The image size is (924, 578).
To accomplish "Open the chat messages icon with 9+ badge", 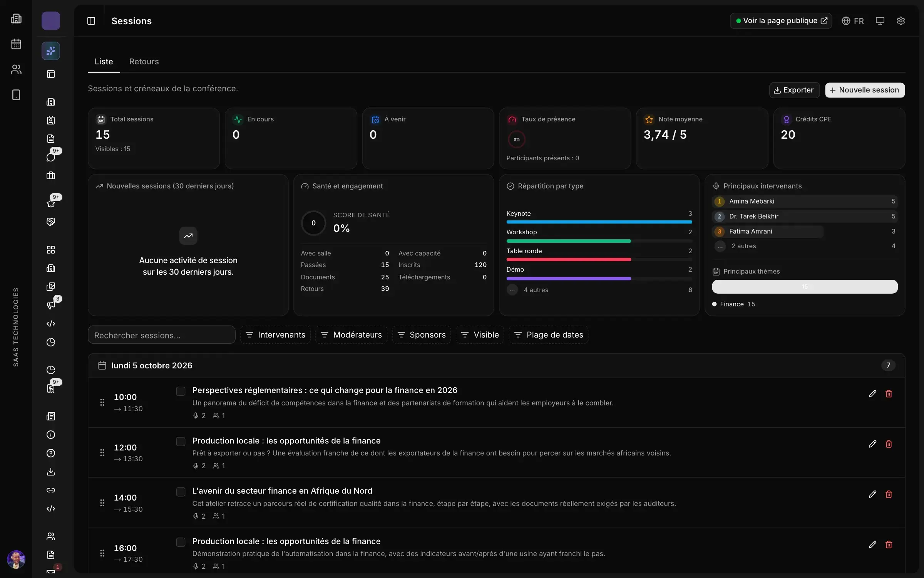I will pos(51,157).
